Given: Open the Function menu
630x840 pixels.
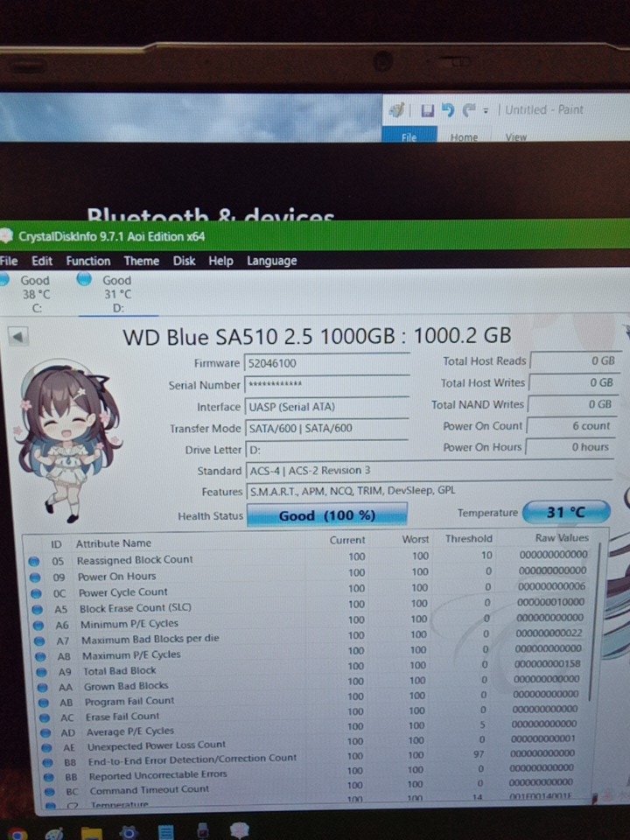Looking at the screenshot, I should click(x=88, y=261).
